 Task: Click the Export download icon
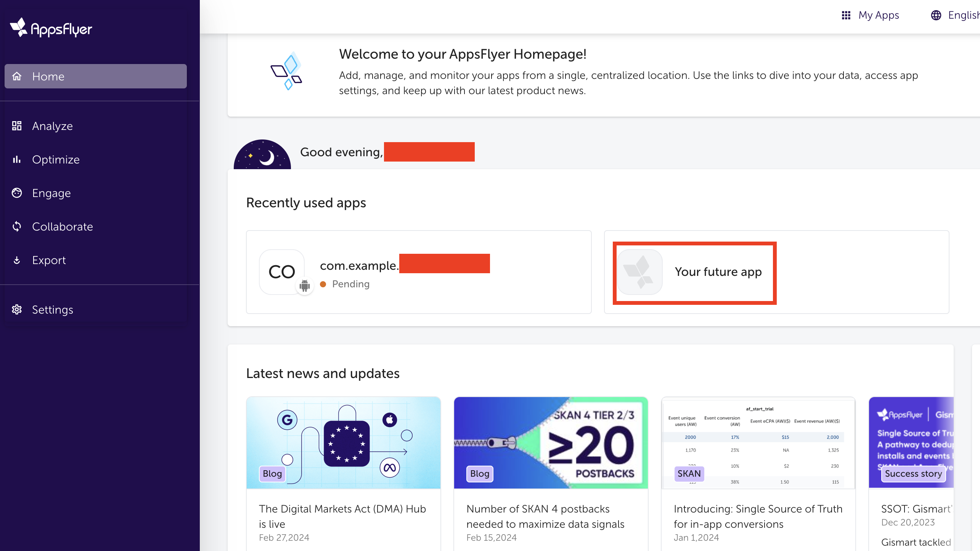point(17,260)
